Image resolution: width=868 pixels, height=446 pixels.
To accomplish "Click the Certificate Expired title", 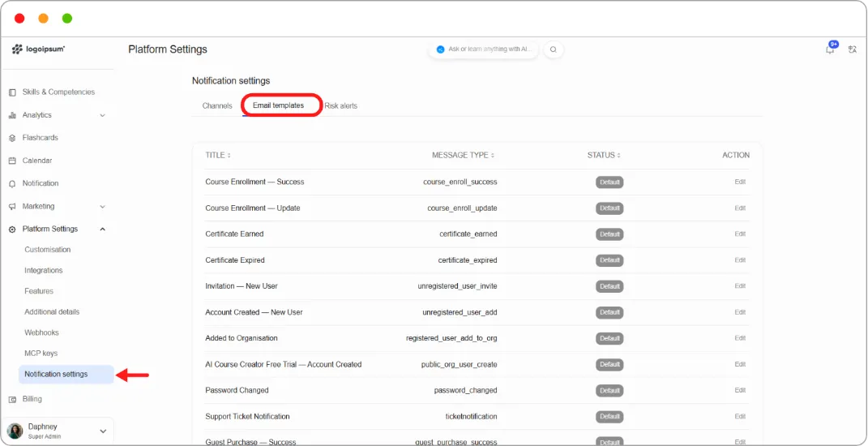I will 235,260.
